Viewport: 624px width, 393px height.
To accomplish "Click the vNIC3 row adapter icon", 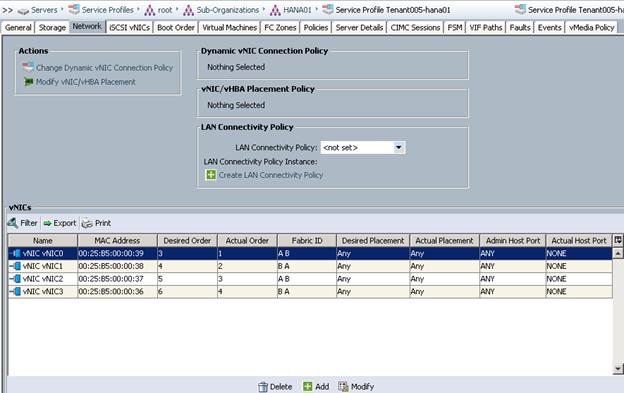I will click(16, 291).
